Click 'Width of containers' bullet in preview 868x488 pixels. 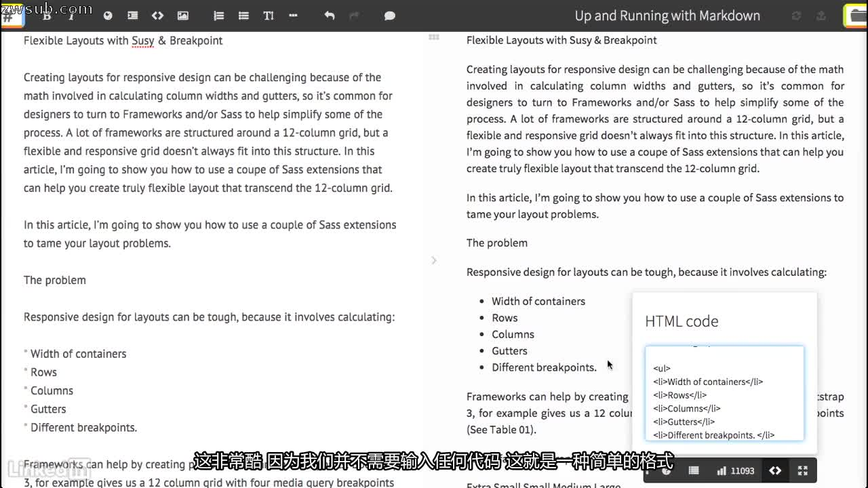538,301
